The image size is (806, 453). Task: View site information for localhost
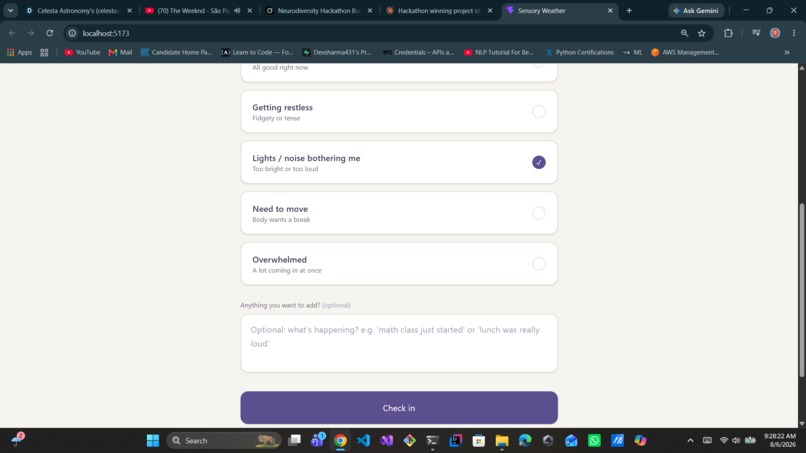(x=72, y=33)
